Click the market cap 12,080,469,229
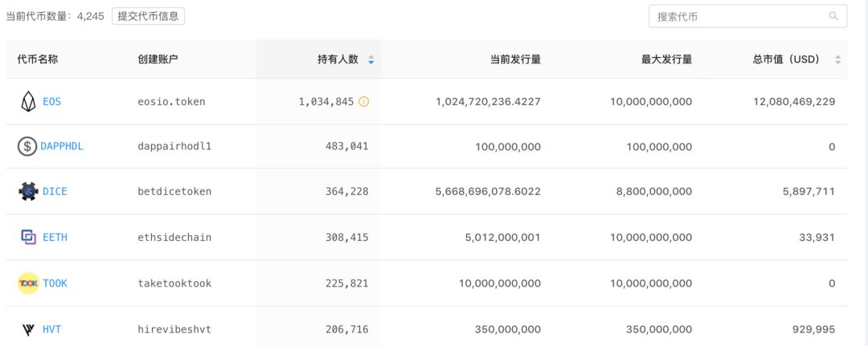Image resolution: width=868 pixels, height=346 pixels. (x=794, y=102)
